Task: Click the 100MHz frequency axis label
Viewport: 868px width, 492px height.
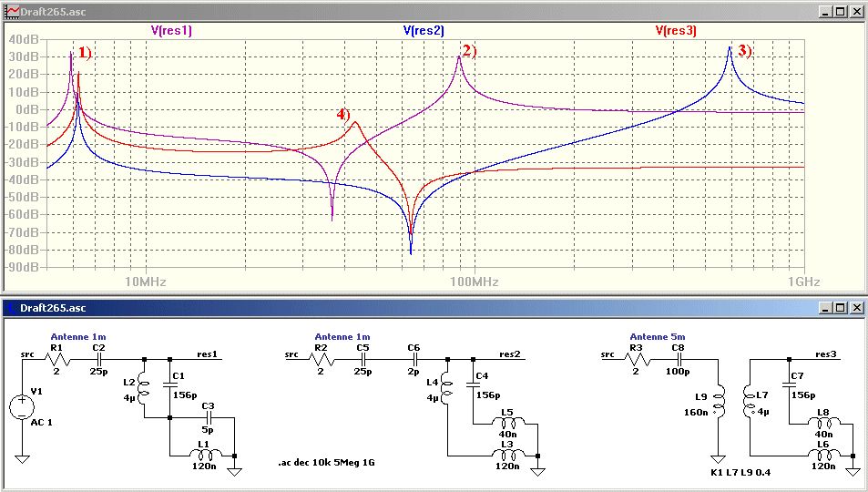Action: pos(474,282)
